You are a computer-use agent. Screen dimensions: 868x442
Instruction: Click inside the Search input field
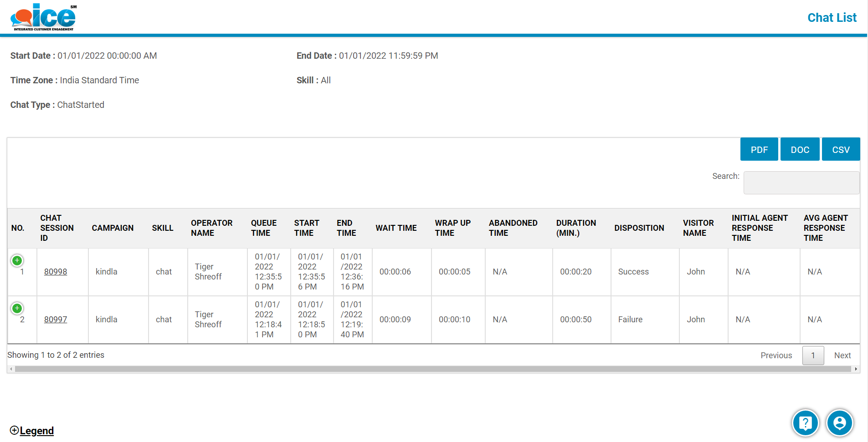801,183
